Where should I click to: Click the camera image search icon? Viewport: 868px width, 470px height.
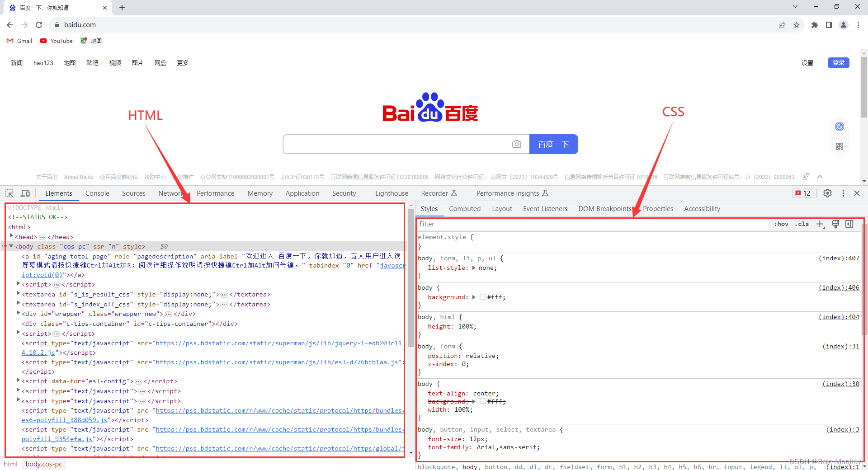pyautogui.click(x=517, y=144)
